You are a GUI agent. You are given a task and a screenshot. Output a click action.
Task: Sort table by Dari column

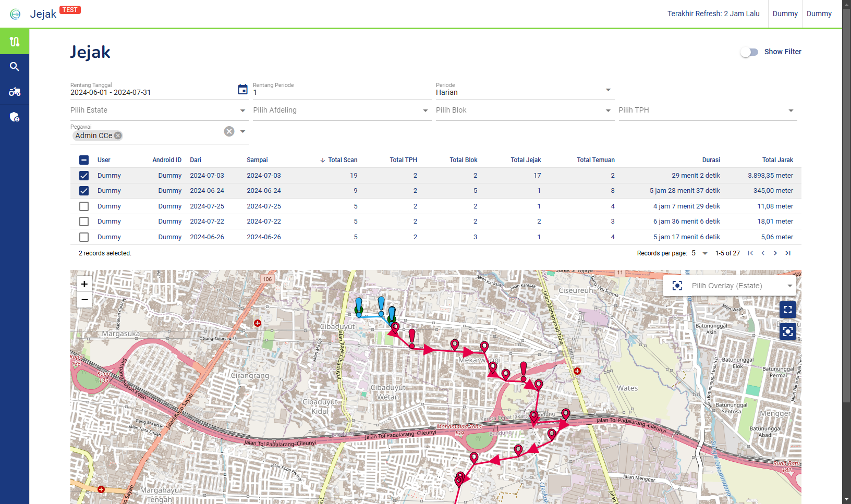click(196, 160)
